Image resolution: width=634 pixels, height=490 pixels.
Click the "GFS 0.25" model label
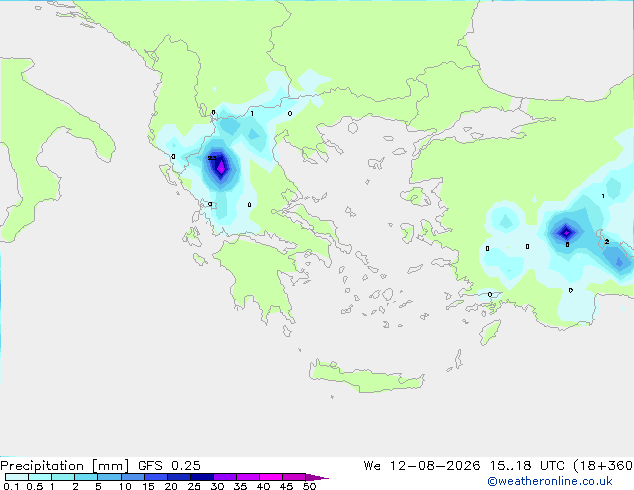pyautogui.click(x=169, y=466)
